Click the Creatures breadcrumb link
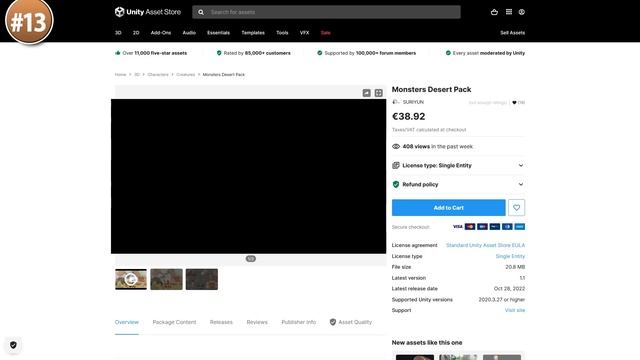 [x=186, y=75]
